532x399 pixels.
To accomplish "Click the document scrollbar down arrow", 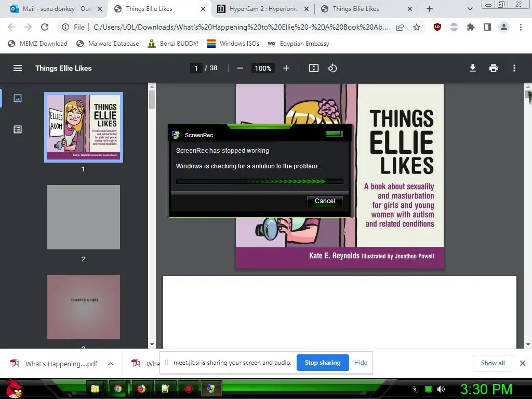I will 528,345.
